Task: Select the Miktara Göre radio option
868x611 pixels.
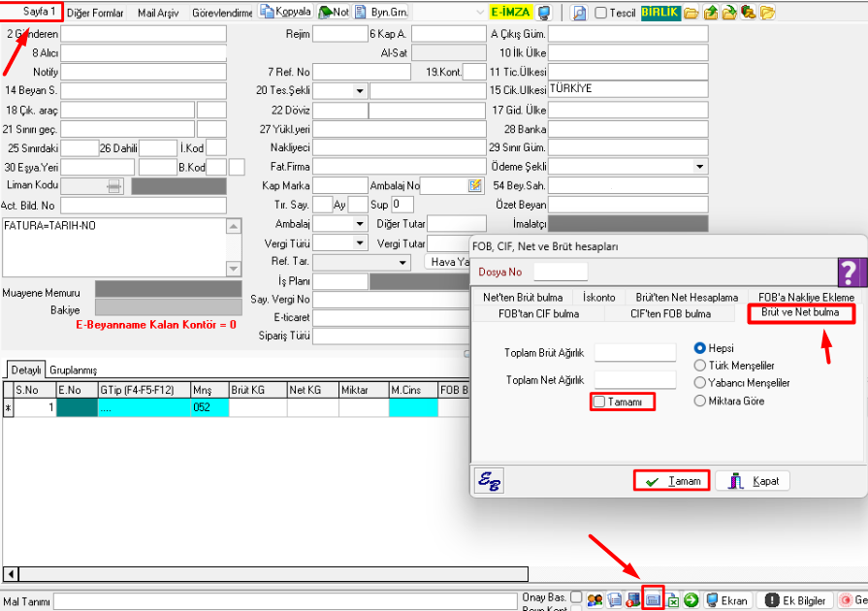Action: pyautogui.click(x=700, y=401)
